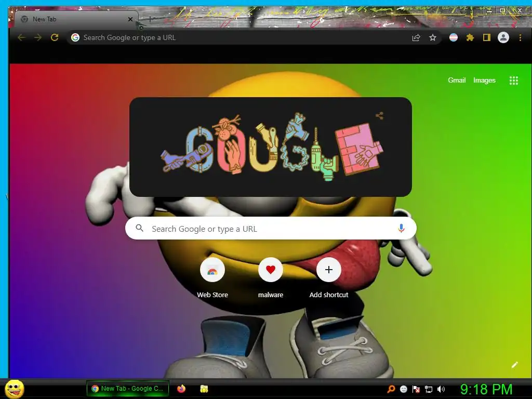Go back using the browser's back arrow
This screenshot has height=399, width=532.
pos(21,37)
